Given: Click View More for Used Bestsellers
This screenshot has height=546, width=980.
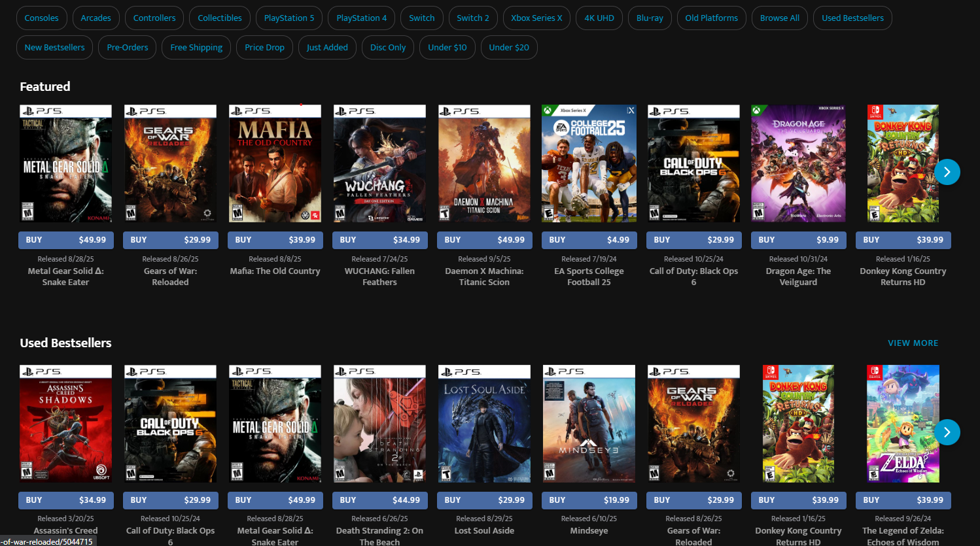Looking at the screenshot, I should point(913,343).
